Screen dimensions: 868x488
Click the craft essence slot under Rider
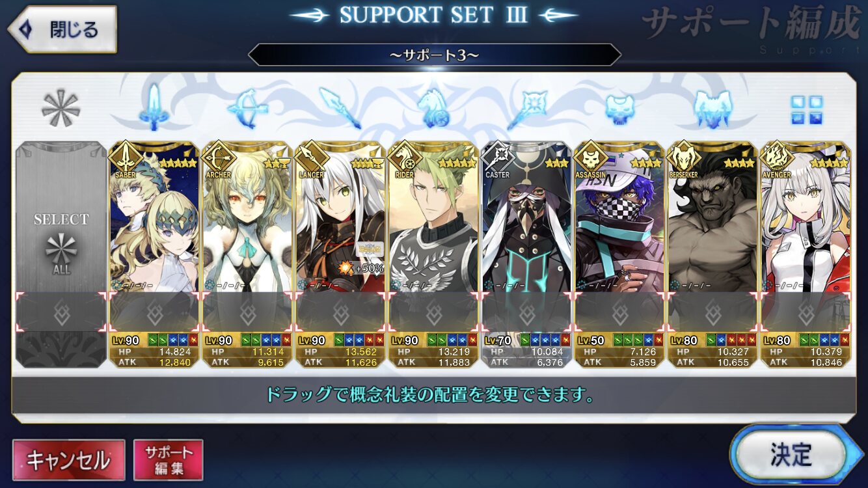click(433, 312)
